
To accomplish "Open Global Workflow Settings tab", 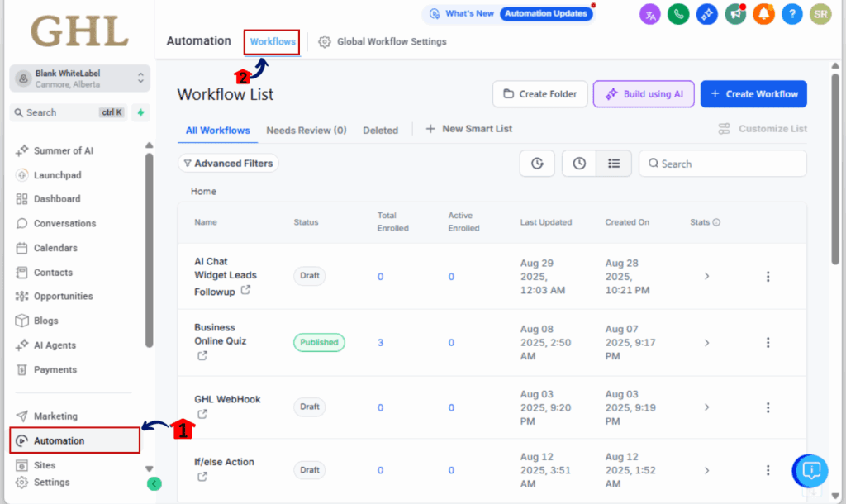I will [383, 41].
